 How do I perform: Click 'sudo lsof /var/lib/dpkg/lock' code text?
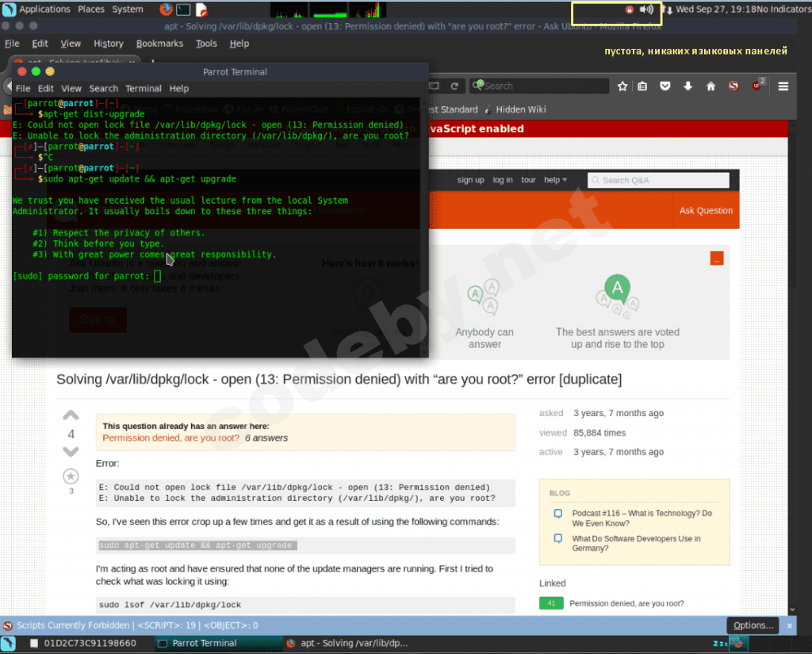point(170,604)
